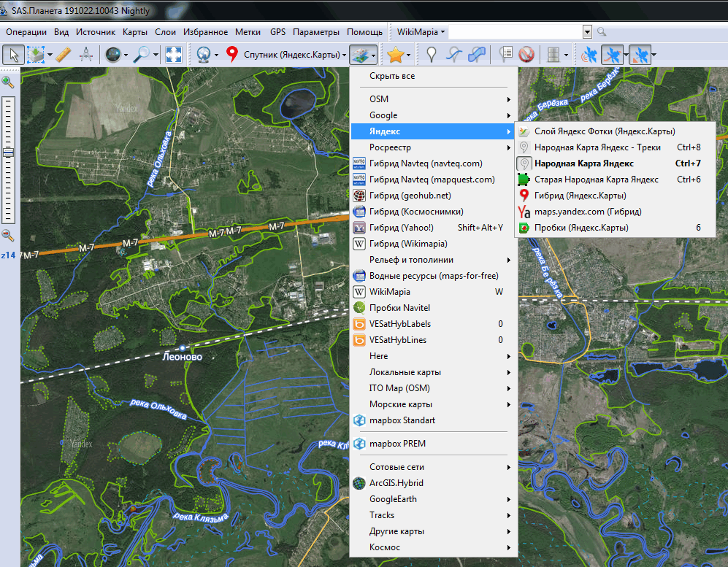
Task: Click the add placemark pin icon
Action: tap(432, 55)
